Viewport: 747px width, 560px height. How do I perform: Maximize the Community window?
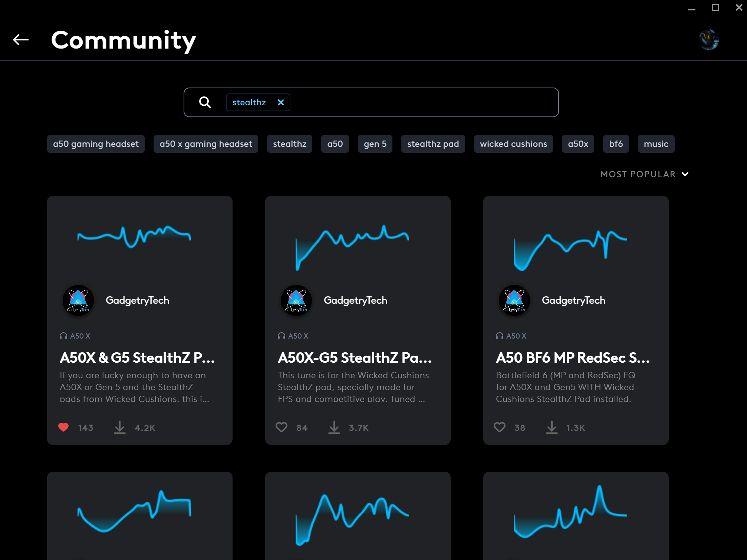[715, 7]
